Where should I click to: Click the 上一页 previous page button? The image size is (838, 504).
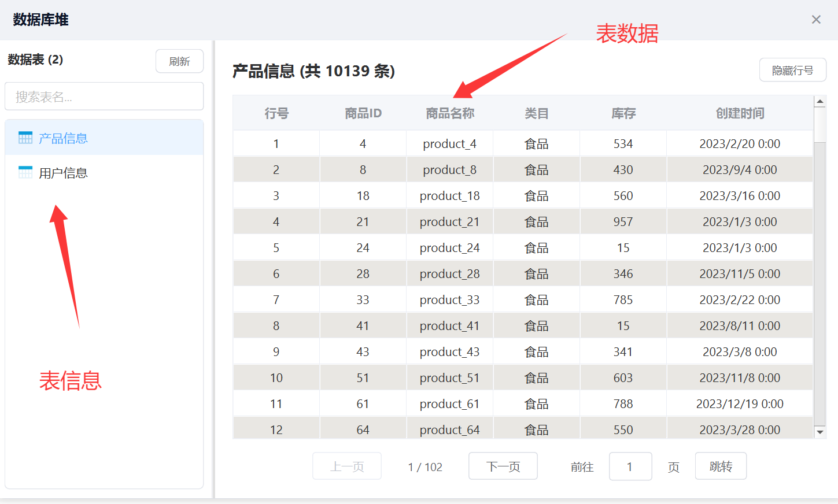(x=347, y=466)
